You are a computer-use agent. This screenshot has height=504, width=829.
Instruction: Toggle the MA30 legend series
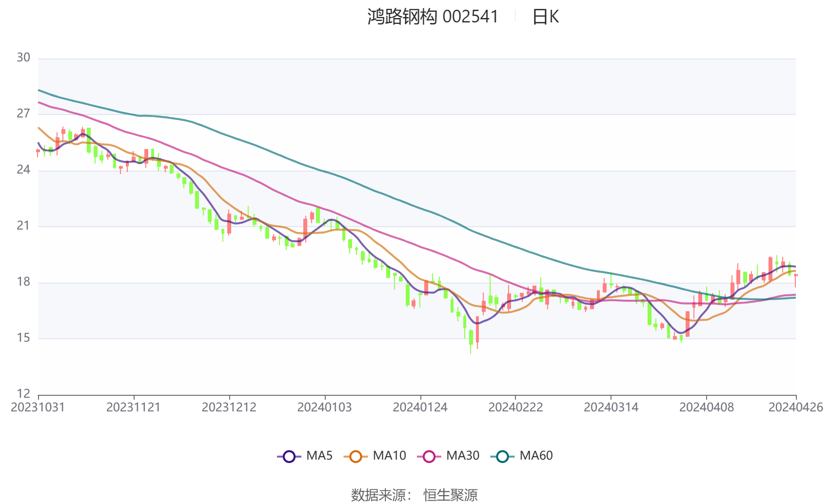[x=449, y=456]
